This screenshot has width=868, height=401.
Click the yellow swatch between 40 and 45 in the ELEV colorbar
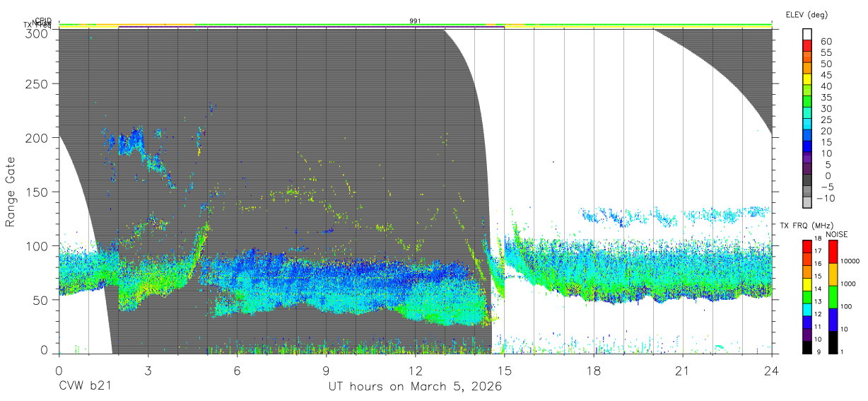808,80
